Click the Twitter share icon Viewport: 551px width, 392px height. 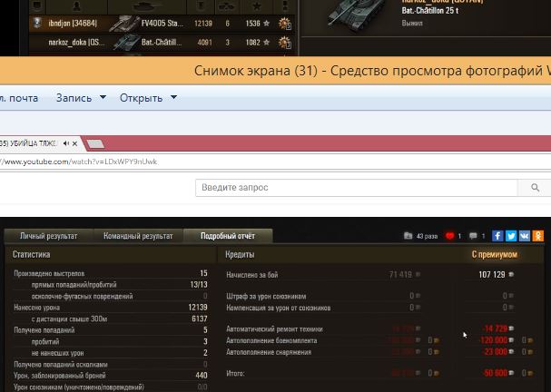click(x=511, y=236)
